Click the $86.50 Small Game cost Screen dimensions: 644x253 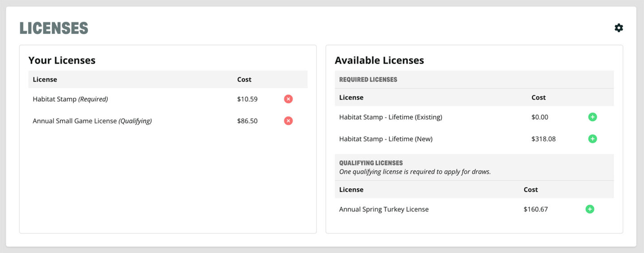click(247, 121)
